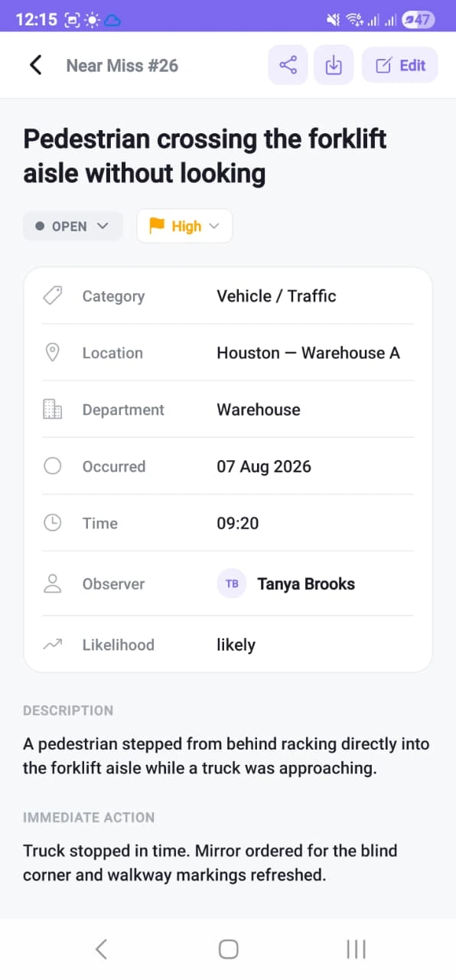Click the Department building icon
456x980 pixels.
tap(53, 410)
